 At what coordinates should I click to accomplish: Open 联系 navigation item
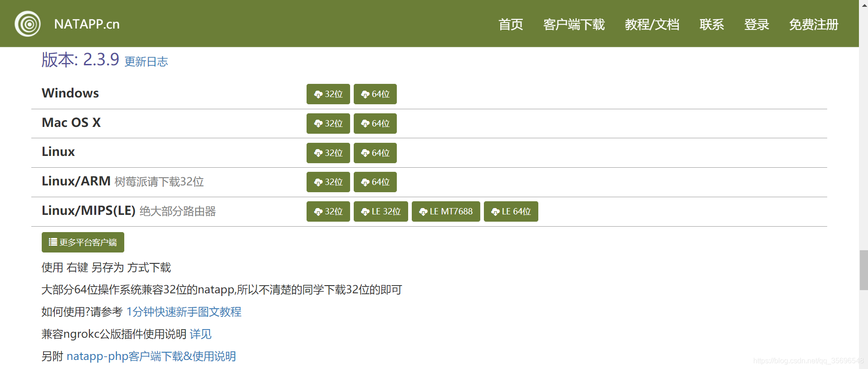[712, 24]
